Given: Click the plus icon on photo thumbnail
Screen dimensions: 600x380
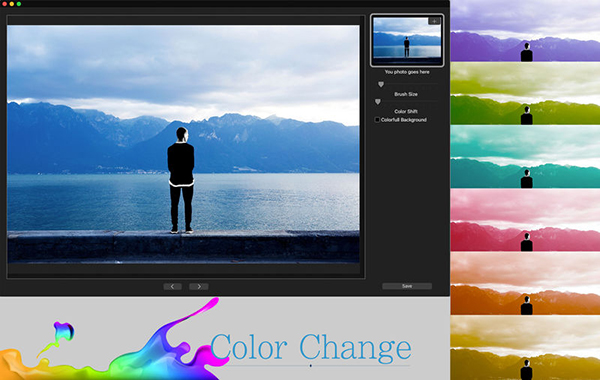Looking at the screenshot, I should click(434, 21).
